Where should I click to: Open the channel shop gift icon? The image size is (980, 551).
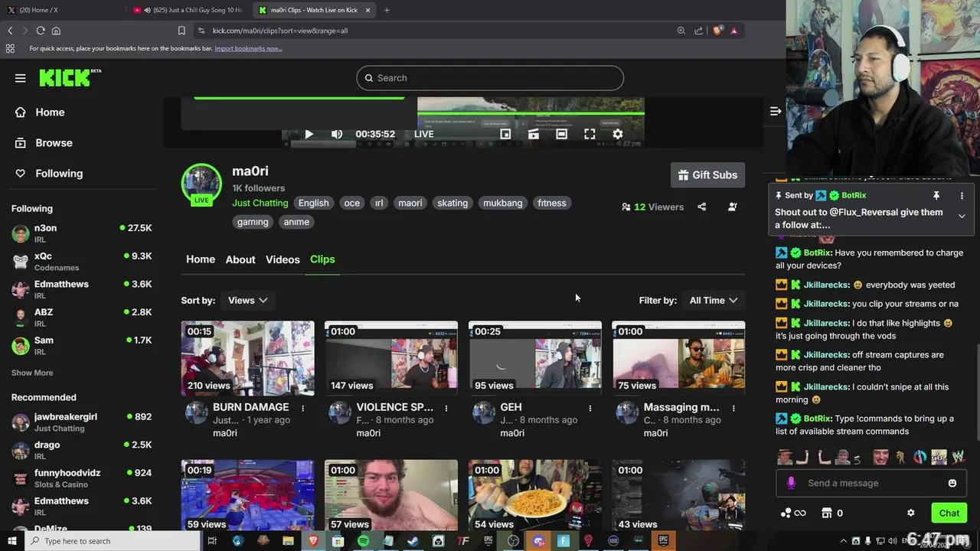click(826, 513)
